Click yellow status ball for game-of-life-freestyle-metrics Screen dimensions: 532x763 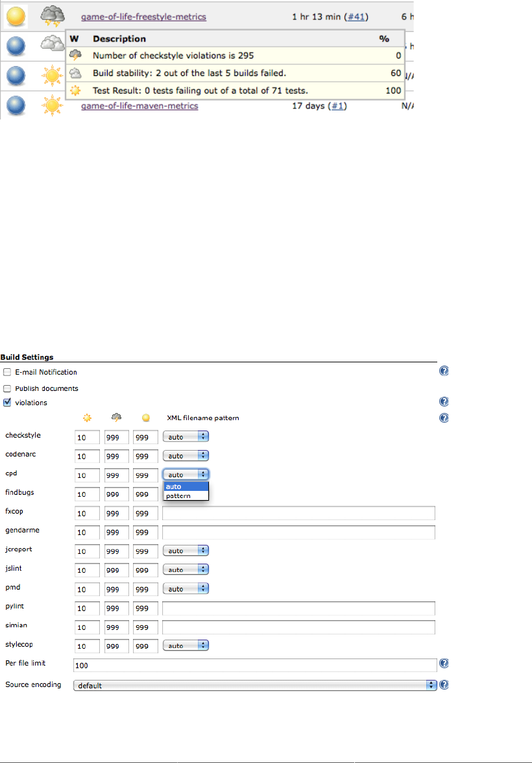[16, 16]
